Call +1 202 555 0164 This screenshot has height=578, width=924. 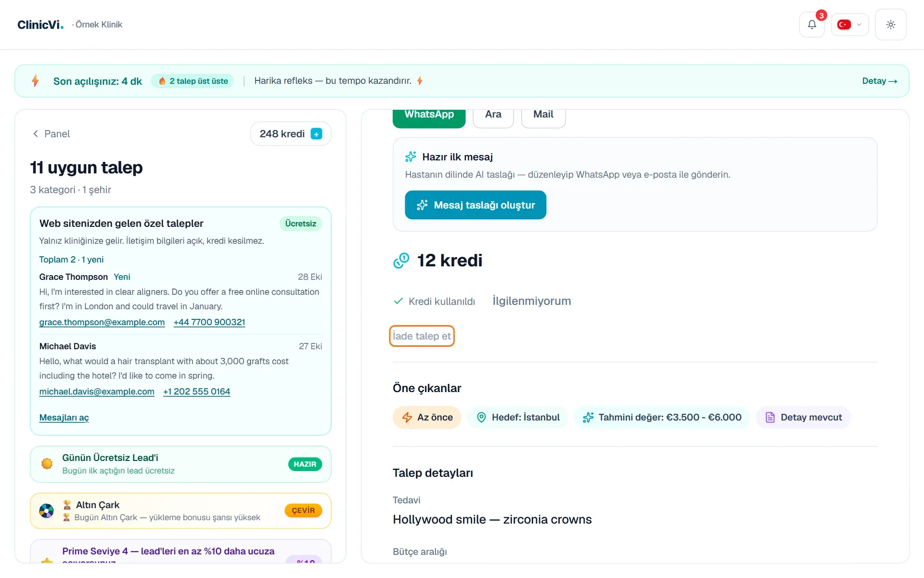(x=196, y=392)
